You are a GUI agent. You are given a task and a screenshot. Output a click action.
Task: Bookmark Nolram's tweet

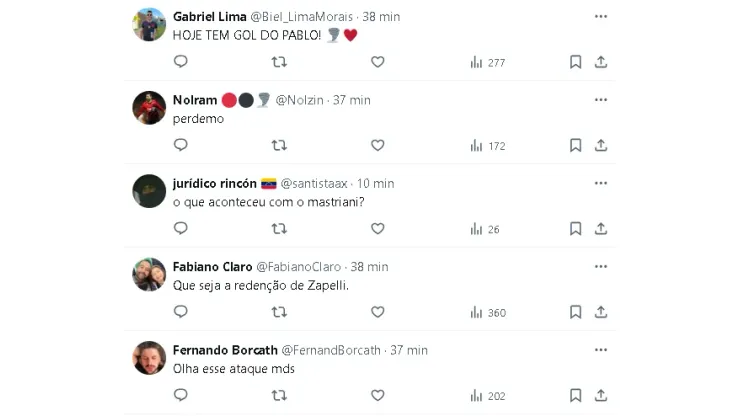[x=576, y=145]
